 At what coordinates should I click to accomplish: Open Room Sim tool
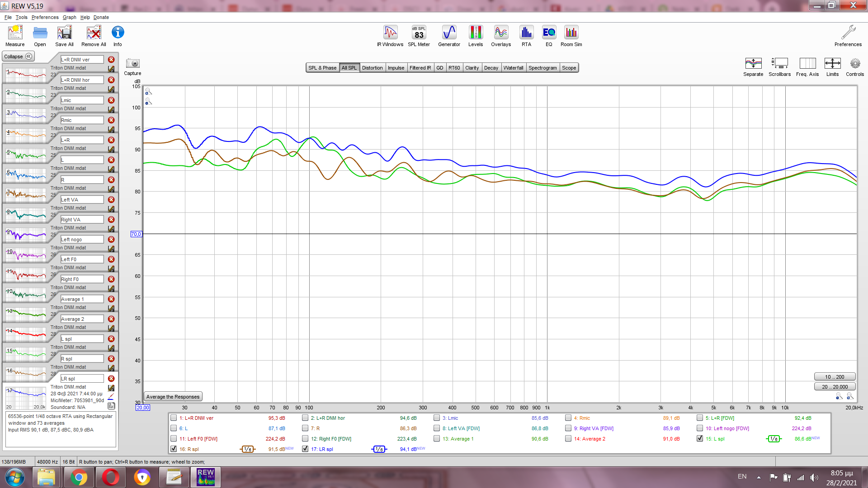(x=571, y=36)
